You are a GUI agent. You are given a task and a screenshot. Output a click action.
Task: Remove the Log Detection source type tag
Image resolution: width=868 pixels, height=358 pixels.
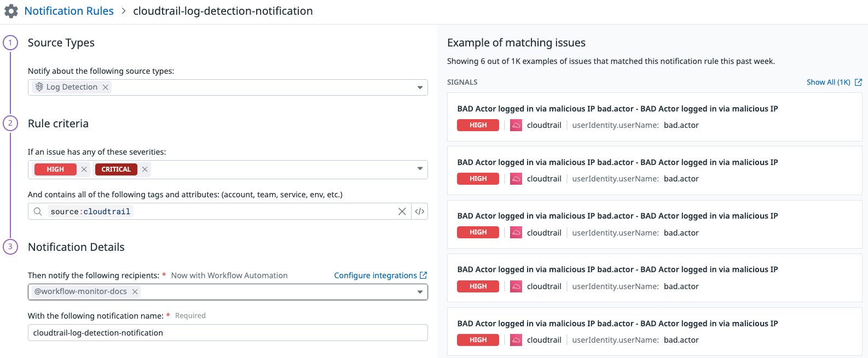(x=106, y=87)
